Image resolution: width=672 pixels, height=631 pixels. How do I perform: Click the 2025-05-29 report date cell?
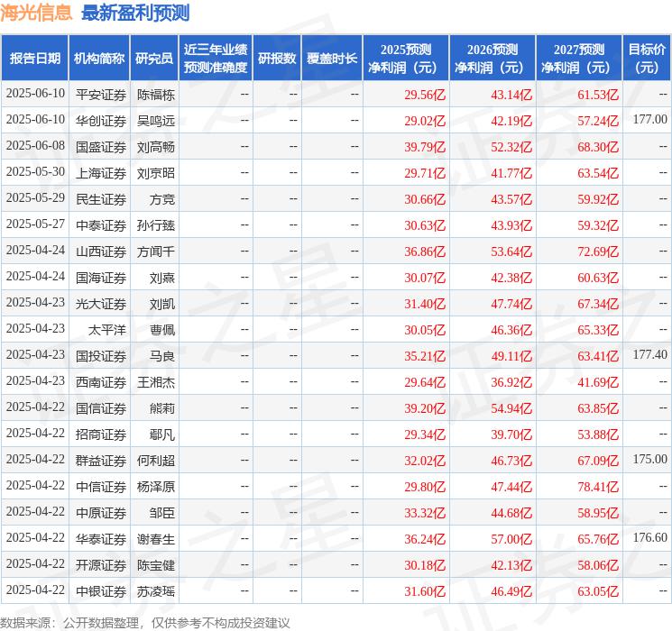35,197
